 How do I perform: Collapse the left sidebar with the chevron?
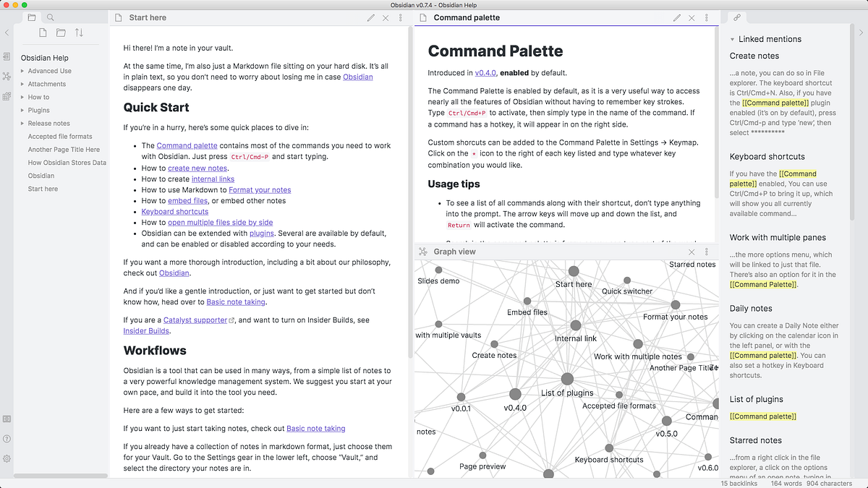click(7, 33)
